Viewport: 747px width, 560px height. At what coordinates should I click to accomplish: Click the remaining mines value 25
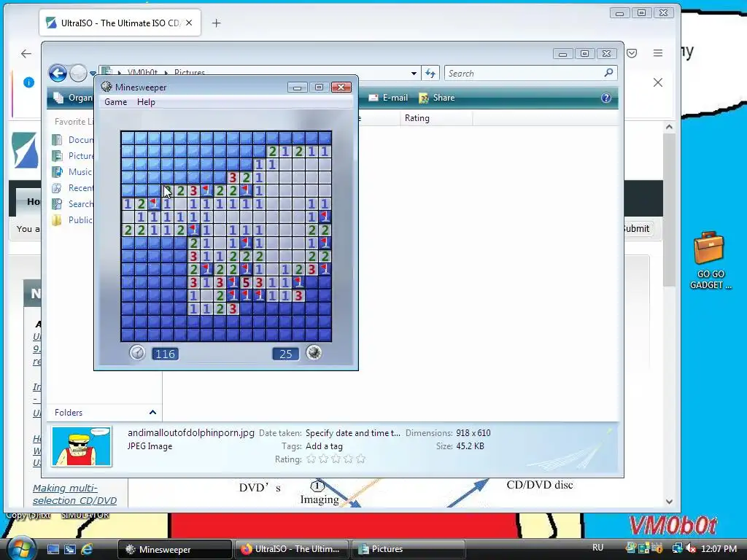[x=285, y=354]
